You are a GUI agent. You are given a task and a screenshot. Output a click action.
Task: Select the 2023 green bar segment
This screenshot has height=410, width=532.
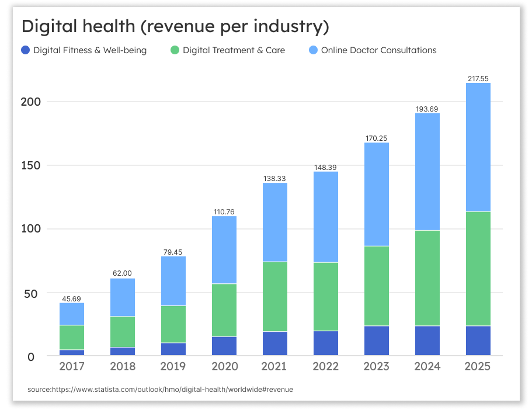click(x=377, y=286)
